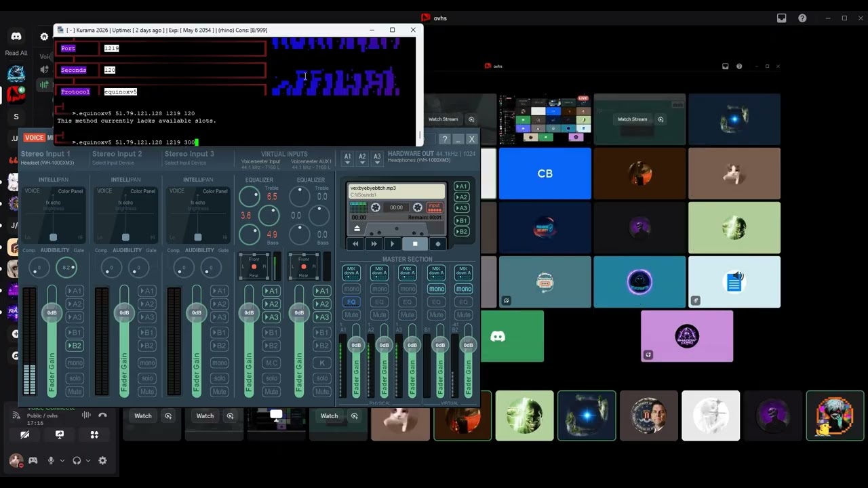Viewport: 868px width, 488px height.
Task: Click Read All in Discord sidebar
Action: tap(16, 53)
